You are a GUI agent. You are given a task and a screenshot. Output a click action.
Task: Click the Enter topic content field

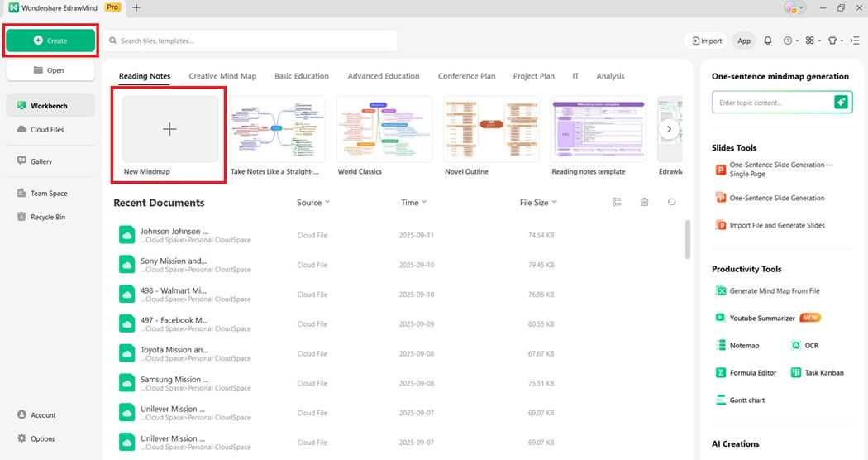772,103
